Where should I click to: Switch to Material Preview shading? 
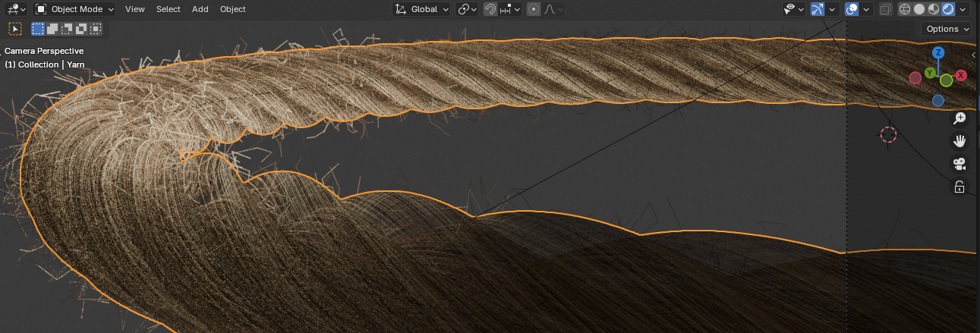(934, 9)
